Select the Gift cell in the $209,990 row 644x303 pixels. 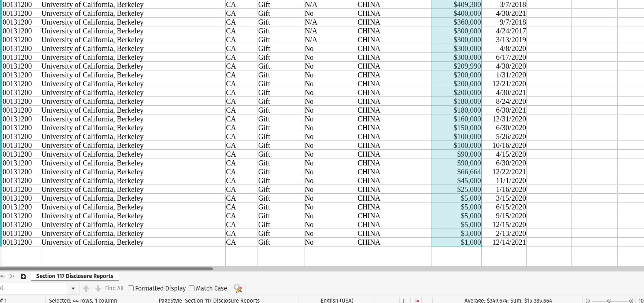tap(281, 66)
